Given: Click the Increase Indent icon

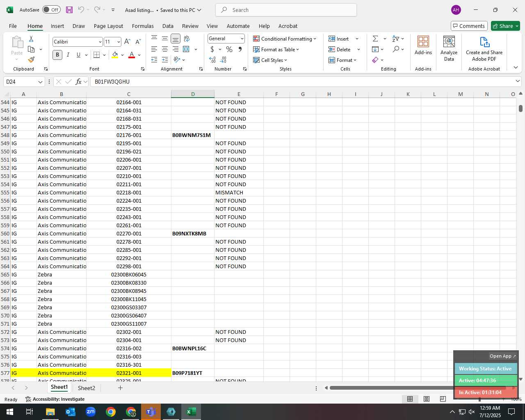Looking at the screenshot, I should [x=165, y=60].
